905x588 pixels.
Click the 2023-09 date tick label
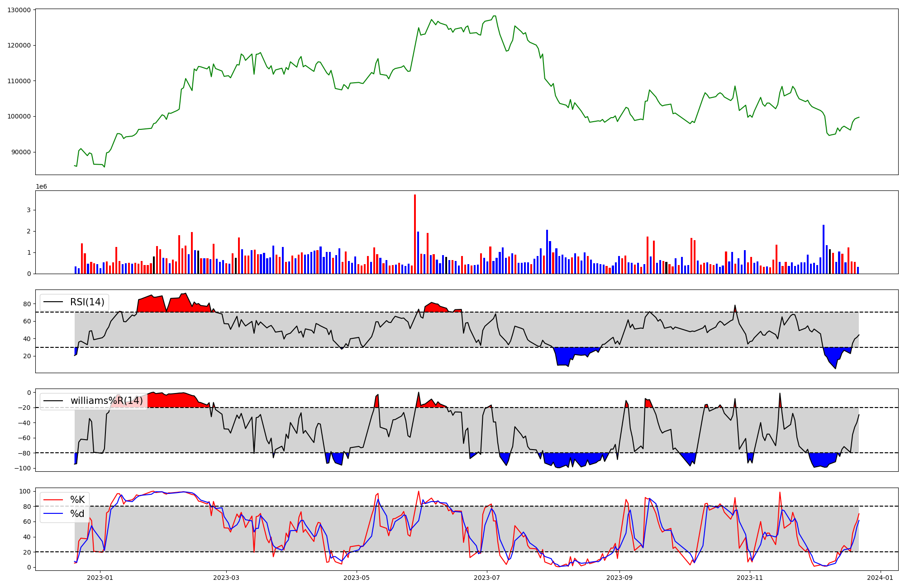619,578
